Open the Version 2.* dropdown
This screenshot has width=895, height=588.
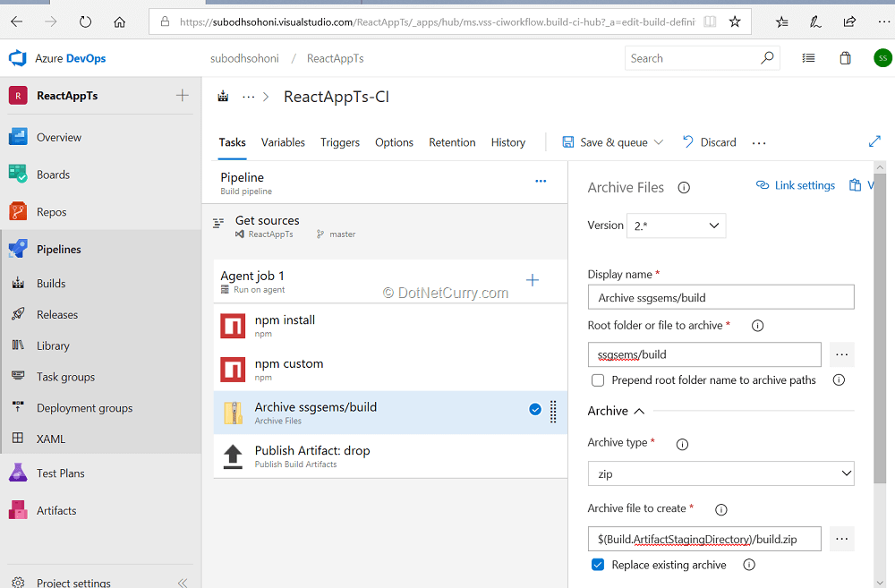click(x=676, y=226)
